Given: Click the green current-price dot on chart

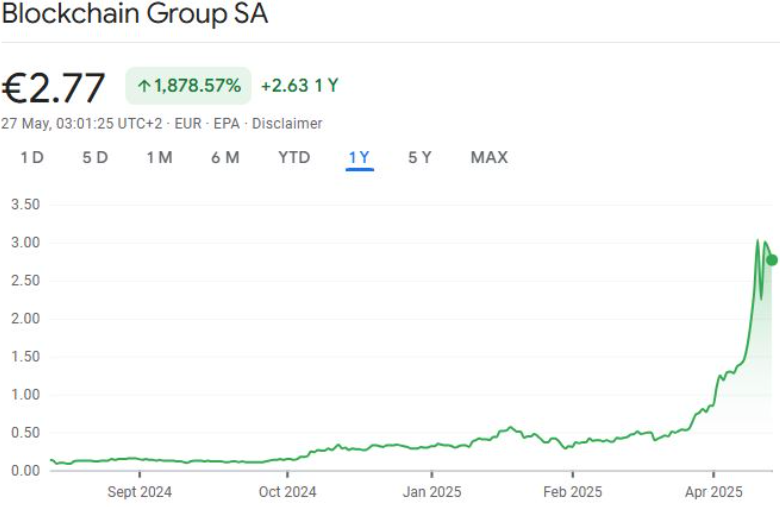Looking at the screenshot, I should [x=771, y=260].
